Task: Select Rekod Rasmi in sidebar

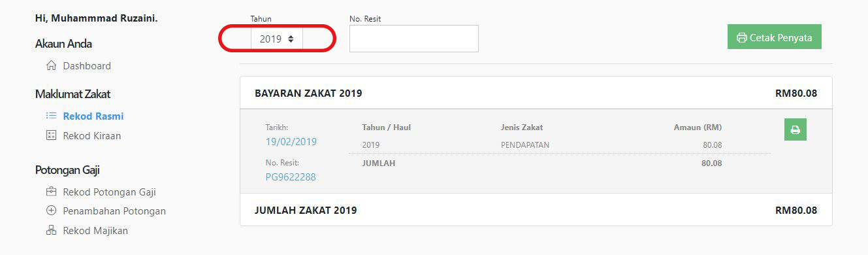Action: click(93, 116)
